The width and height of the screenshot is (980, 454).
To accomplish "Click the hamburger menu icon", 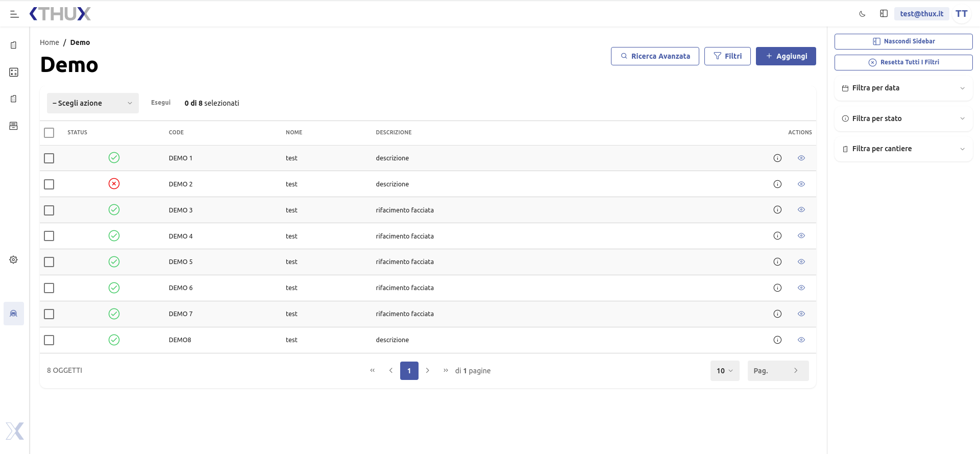I will (x=14, y=14).
